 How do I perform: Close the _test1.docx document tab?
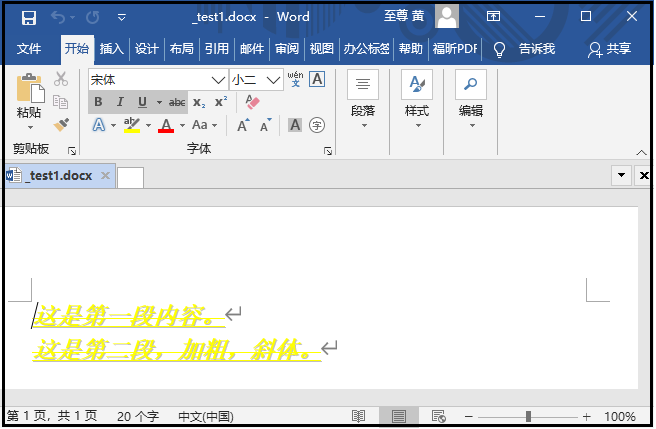106,175
